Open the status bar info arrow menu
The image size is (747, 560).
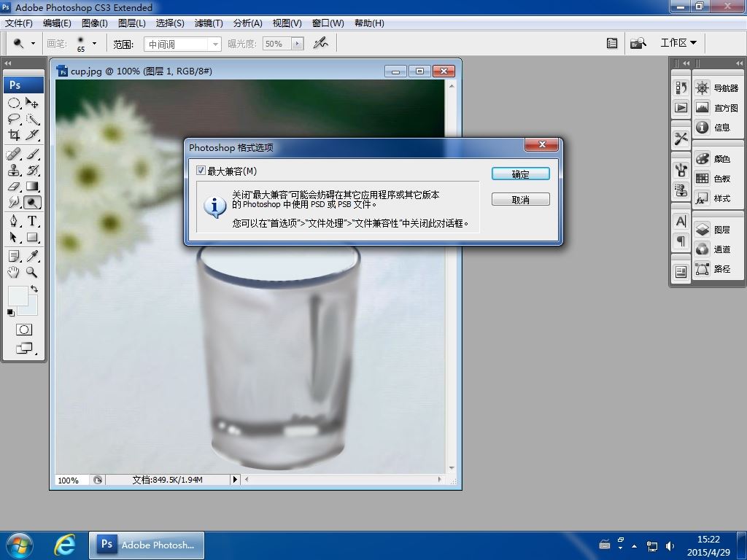[x=234, y=480]
